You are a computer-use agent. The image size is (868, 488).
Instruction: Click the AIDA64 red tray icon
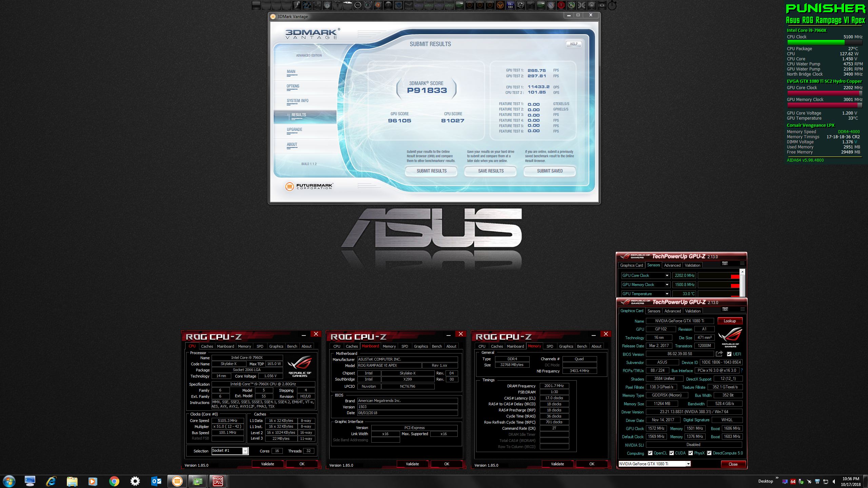point(793,482)
